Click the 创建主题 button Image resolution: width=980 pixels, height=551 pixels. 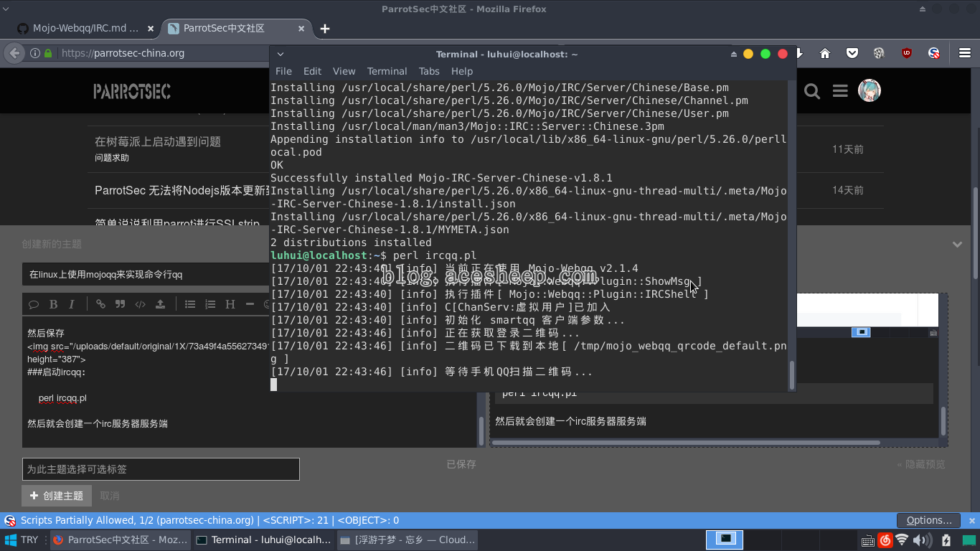(57, 496)
